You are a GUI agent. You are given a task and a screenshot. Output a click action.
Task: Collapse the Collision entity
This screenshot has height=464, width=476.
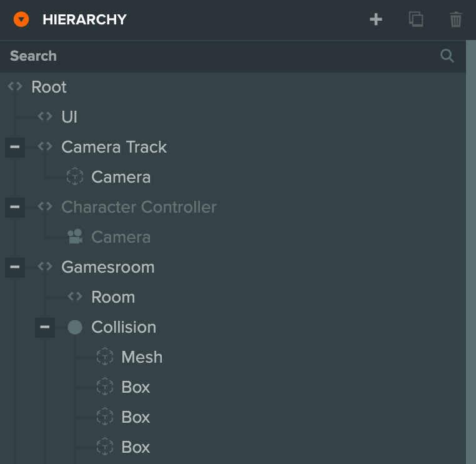[45, 327]
